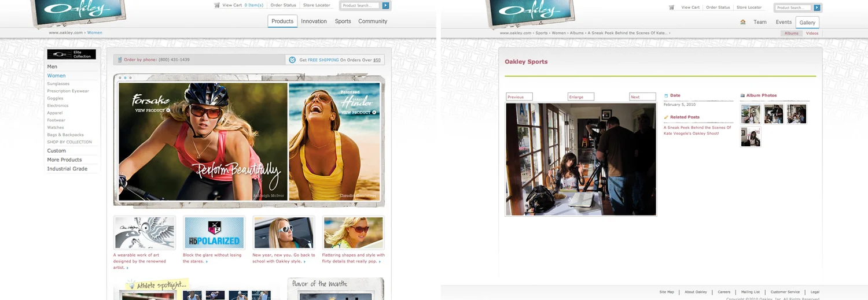Select Custom in the sidebar
Screen dimensions: 868x300
click(56, 151)
